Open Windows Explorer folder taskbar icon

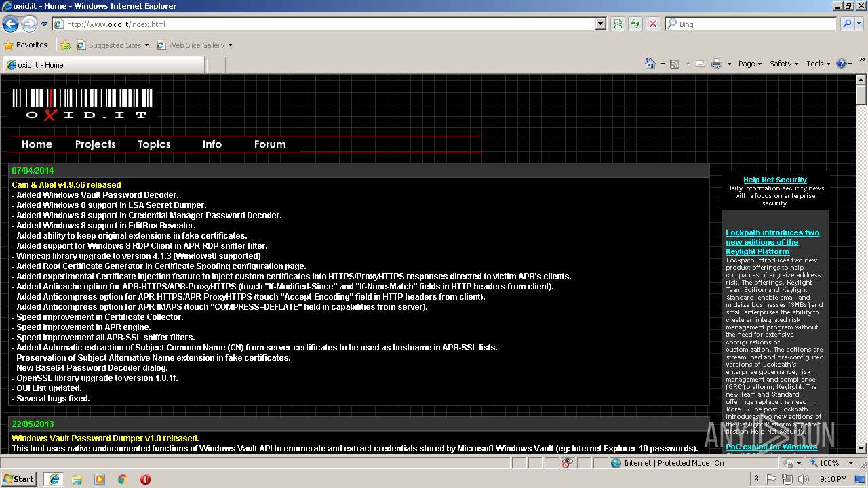point(77,479)
